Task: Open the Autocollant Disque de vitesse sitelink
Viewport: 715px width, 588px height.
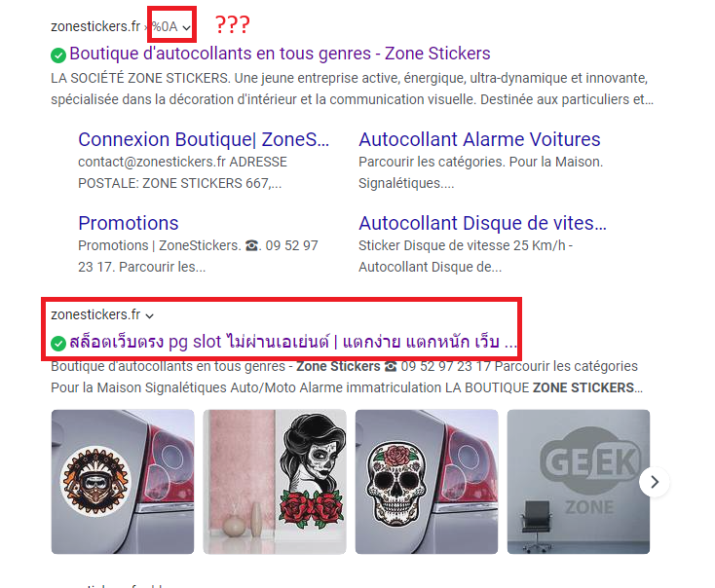Action: [x=482, y=223]
